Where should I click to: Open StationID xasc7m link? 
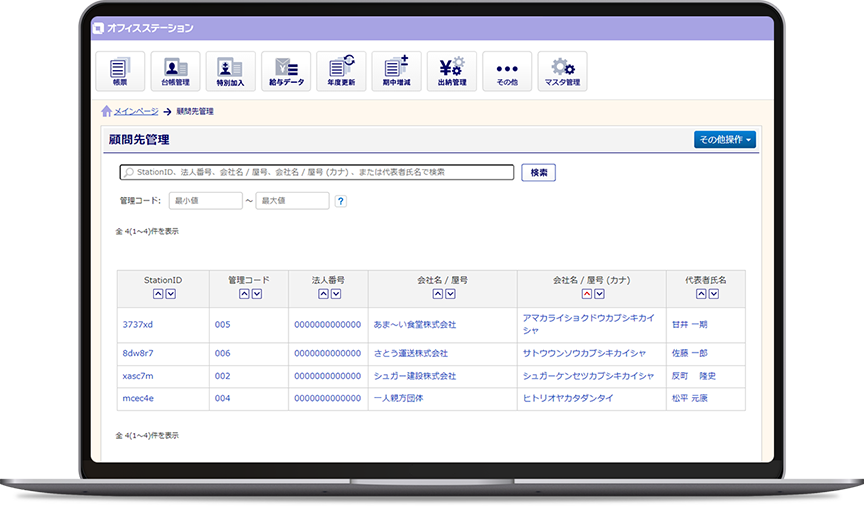coord(138,376)
